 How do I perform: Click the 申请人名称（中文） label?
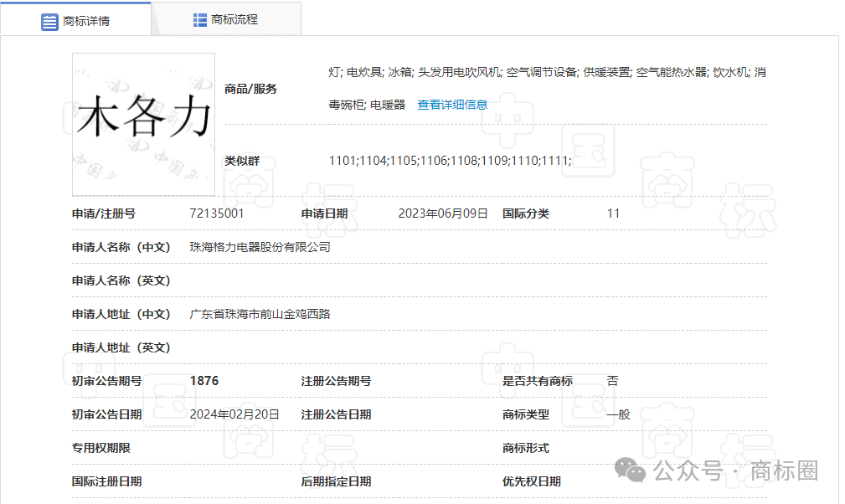click(x=121, y=247)
